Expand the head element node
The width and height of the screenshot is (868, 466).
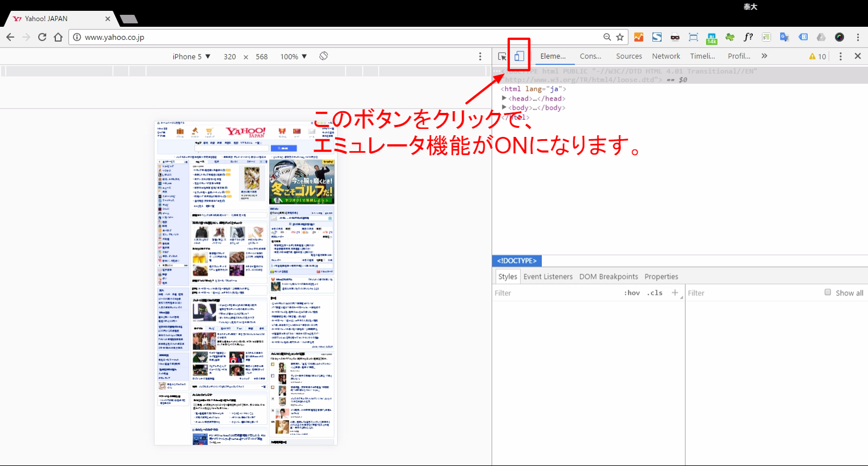click(504, 98)
